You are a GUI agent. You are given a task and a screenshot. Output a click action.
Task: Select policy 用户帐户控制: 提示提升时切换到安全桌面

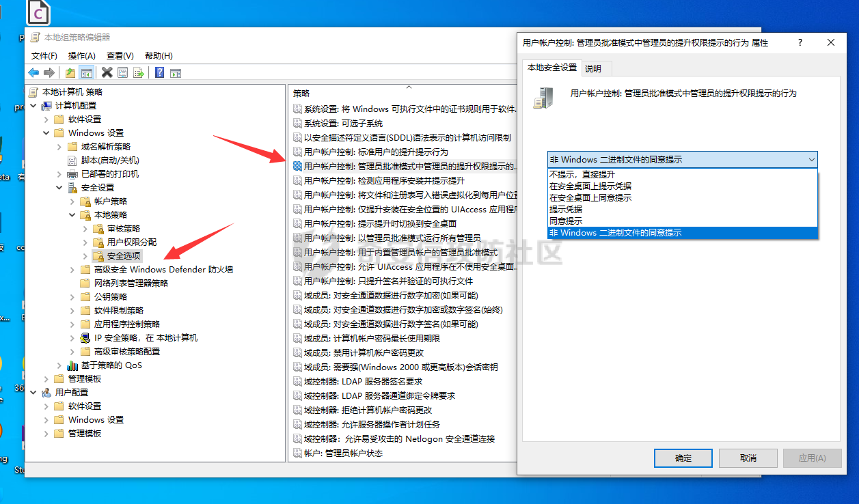click(380, 223)
